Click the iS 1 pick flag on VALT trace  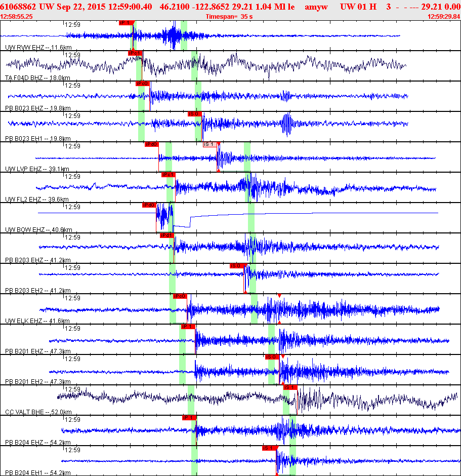coord(290,387)
